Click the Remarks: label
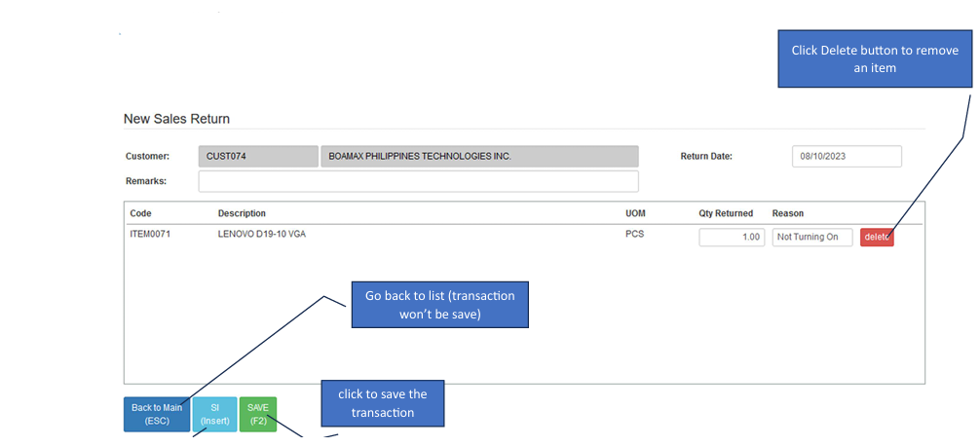Screen dimensions: 980x447 (145, 181)
